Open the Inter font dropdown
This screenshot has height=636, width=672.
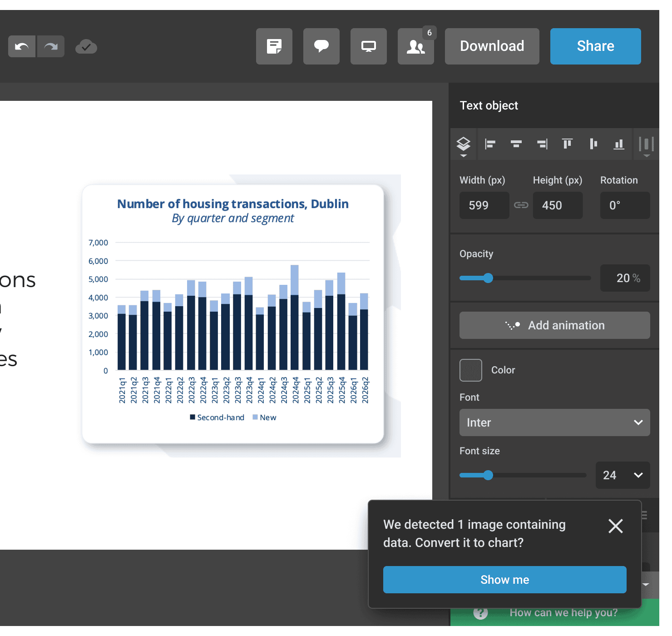coord(555,422)
